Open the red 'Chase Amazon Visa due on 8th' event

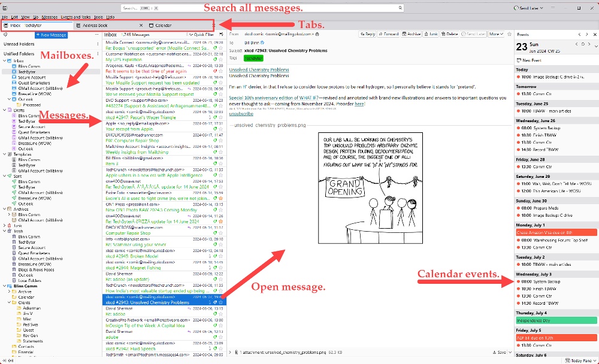(x=556, y=232)
